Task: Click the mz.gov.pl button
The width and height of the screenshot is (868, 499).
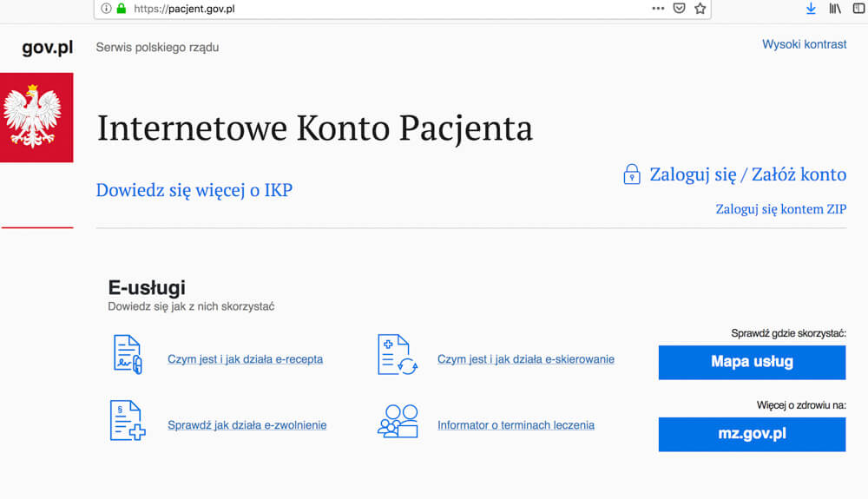Action: point(752,434)
